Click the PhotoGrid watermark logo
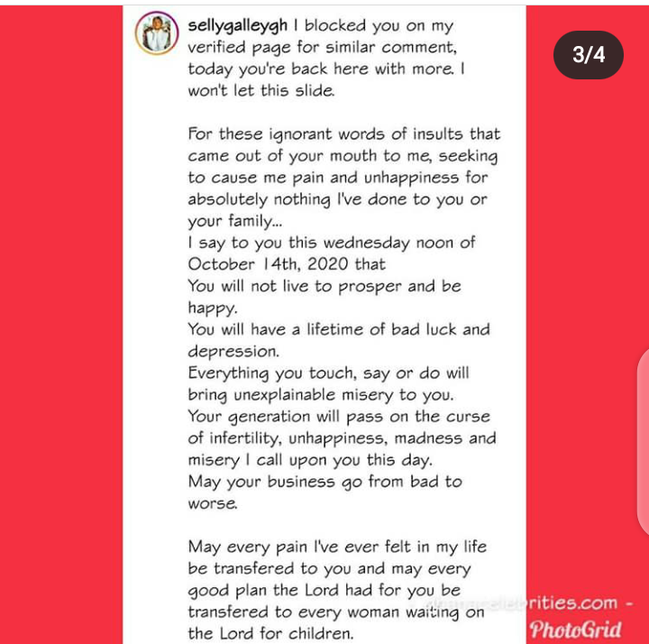The image size is (649, 644). (x=575, y=630)
